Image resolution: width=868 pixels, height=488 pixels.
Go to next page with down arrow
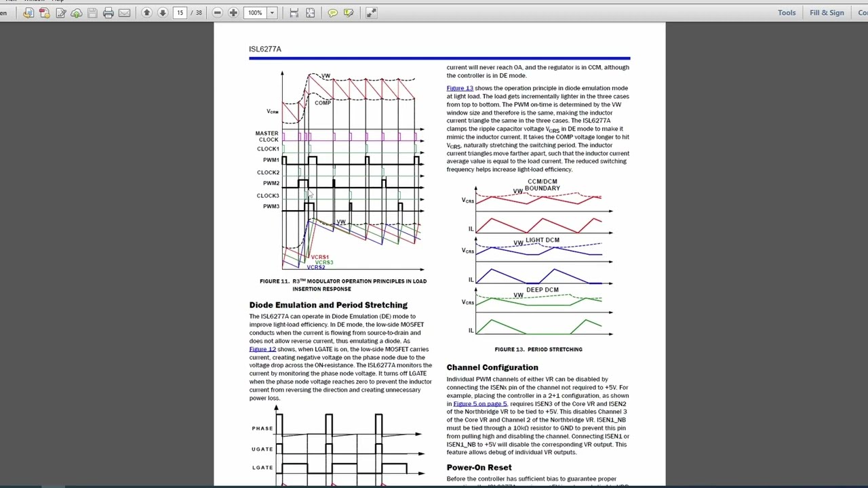tap(163, 13)
